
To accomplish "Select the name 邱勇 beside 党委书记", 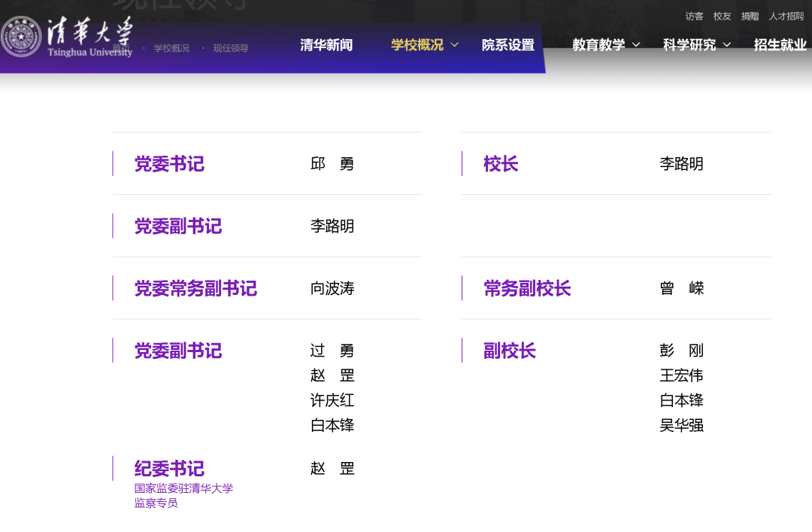I will 332,164.
